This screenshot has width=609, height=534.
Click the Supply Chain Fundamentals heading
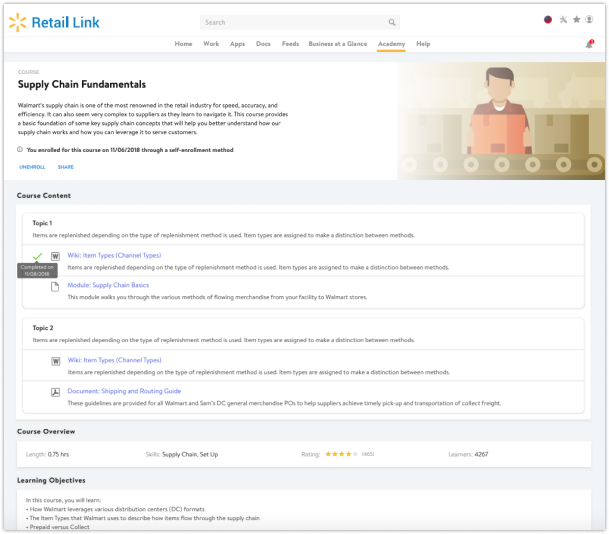click(x=82, y=84)
